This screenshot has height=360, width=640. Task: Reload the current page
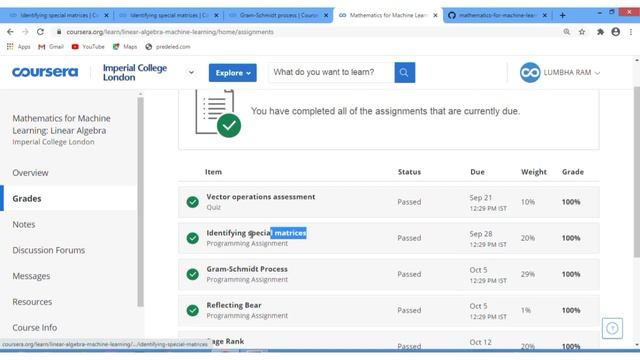pyautogui.click(x=40, y=32)
